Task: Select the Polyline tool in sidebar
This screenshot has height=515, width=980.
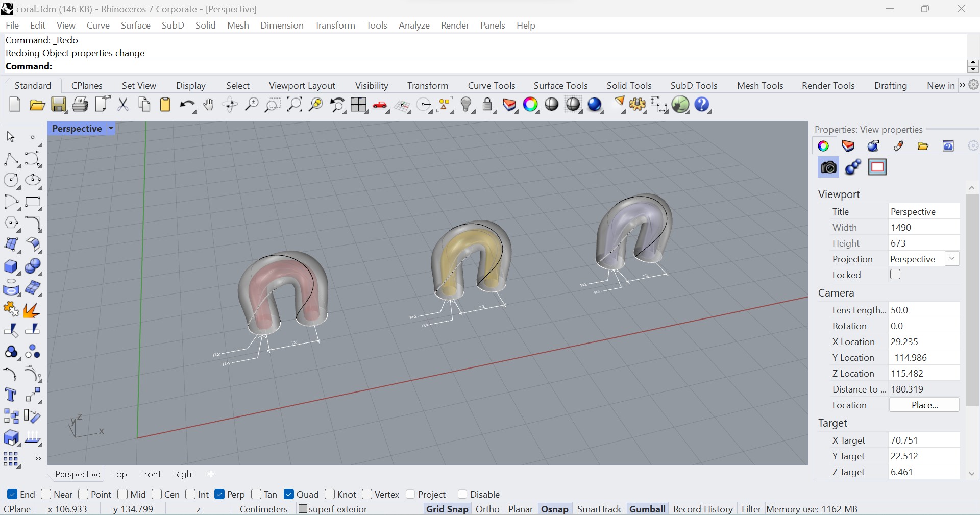Action: click(11, 159)
